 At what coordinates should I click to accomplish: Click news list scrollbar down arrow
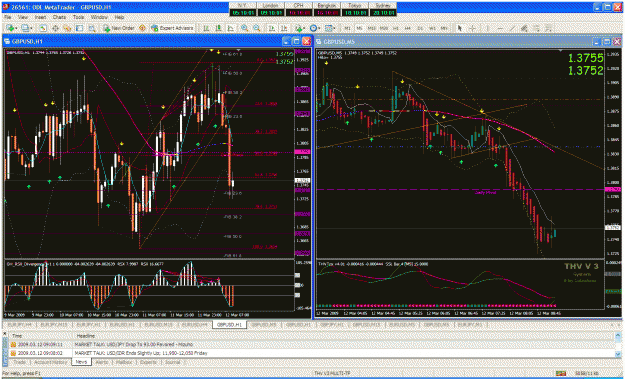[x=618, y=354]
